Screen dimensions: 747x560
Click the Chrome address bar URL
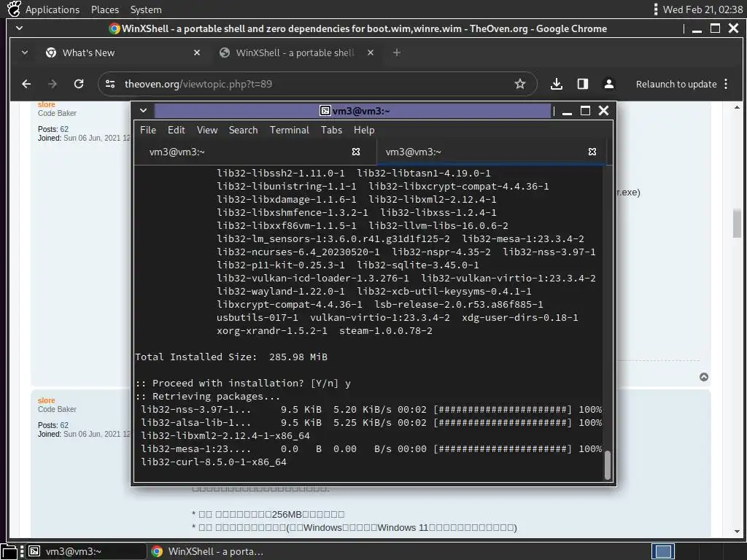(x=198, y=85)
